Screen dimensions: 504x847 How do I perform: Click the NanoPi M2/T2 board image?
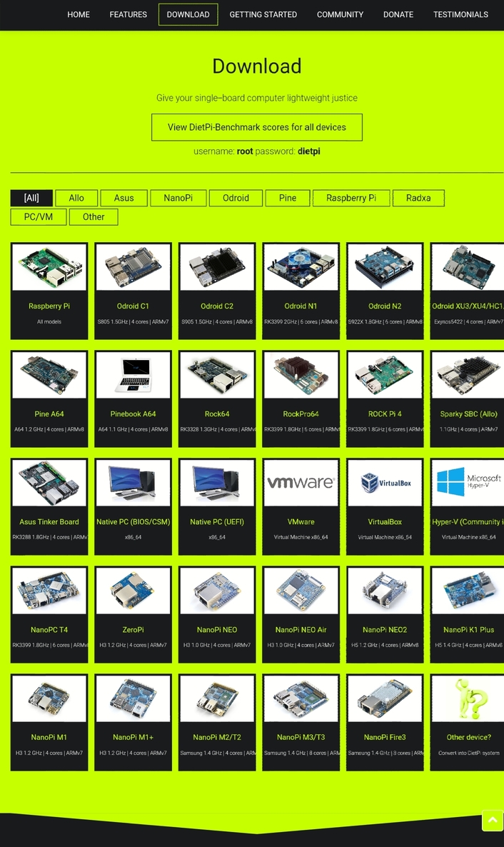[217, 698]
